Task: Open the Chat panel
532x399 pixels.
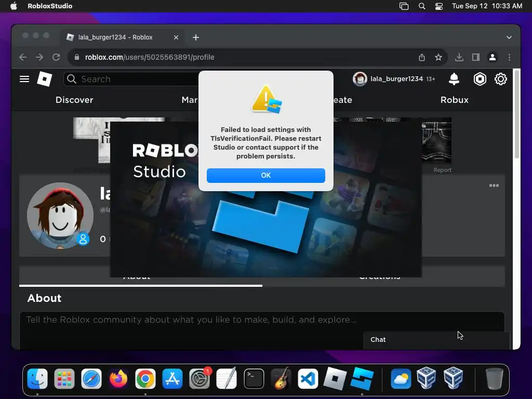Action: click(436, 340)
